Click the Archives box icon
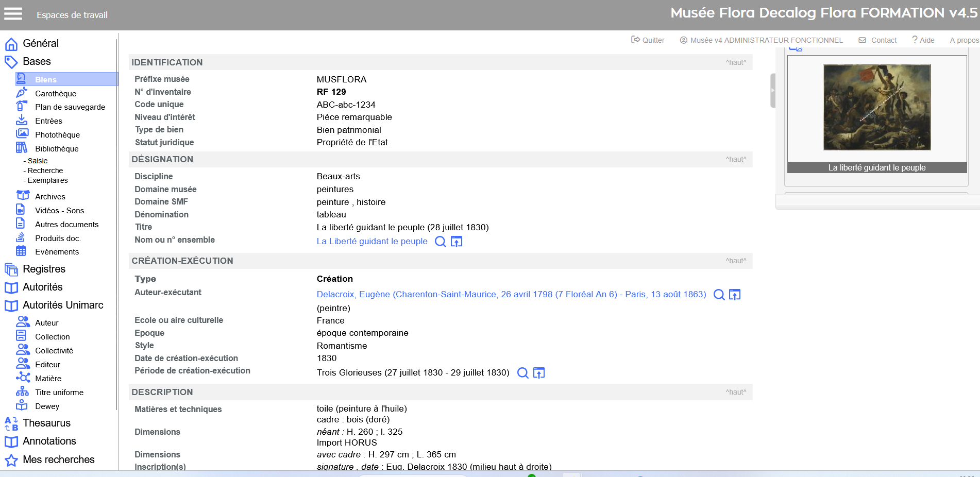 click(x=23, y=196)
